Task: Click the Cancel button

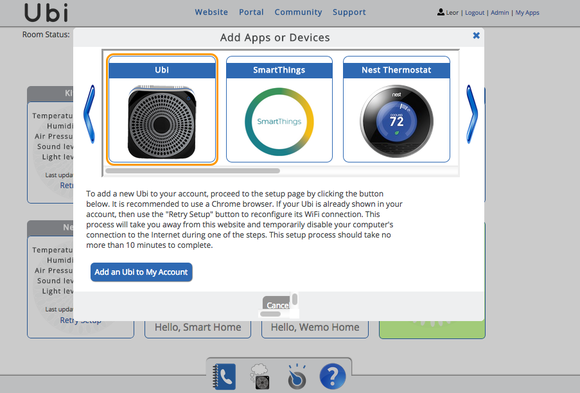Action: [x=277, y=304]
